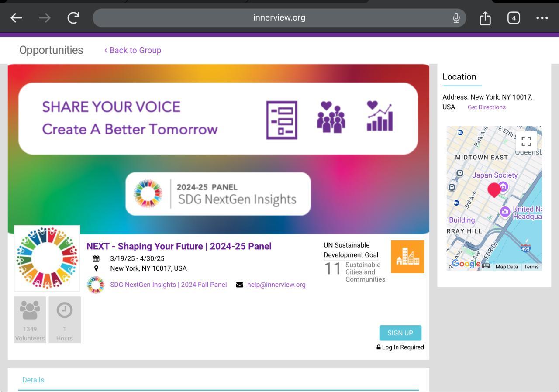The image size is (559, 392).
Task: Click the NEXT - Shaping Your Future title
Action: point(179,246)
